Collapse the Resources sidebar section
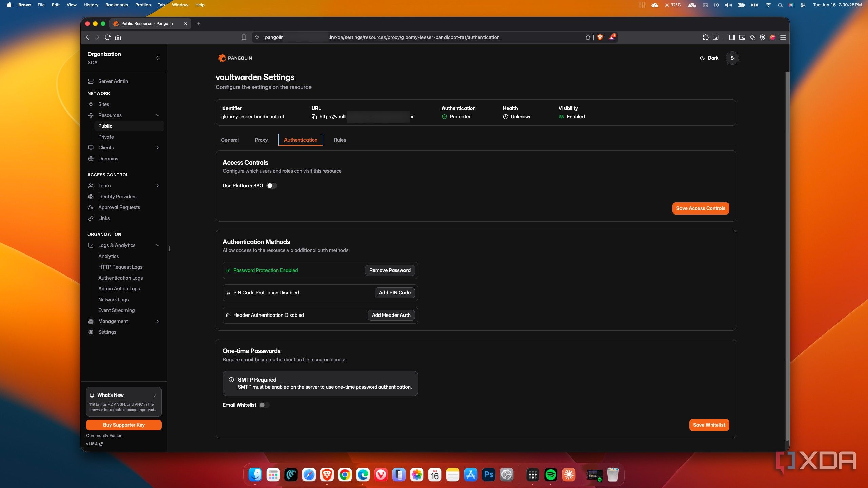The height and width of the screenshot is (488, 868). click(x=124, y=115)
